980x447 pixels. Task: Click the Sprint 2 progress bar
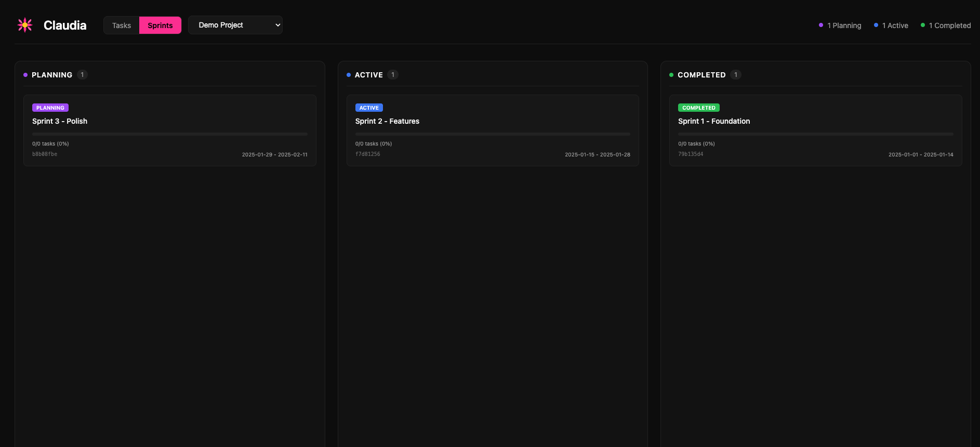coord(493,134)
